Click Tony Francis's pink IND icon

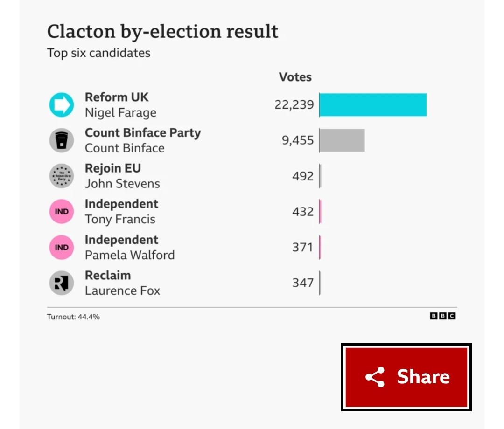(x=62, y=212)
